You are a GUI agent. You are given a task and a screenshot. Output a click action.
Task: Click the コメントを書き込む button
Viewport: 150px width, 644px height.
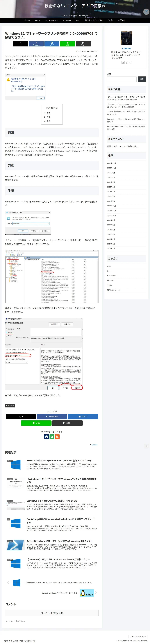(x=52, y=613)
